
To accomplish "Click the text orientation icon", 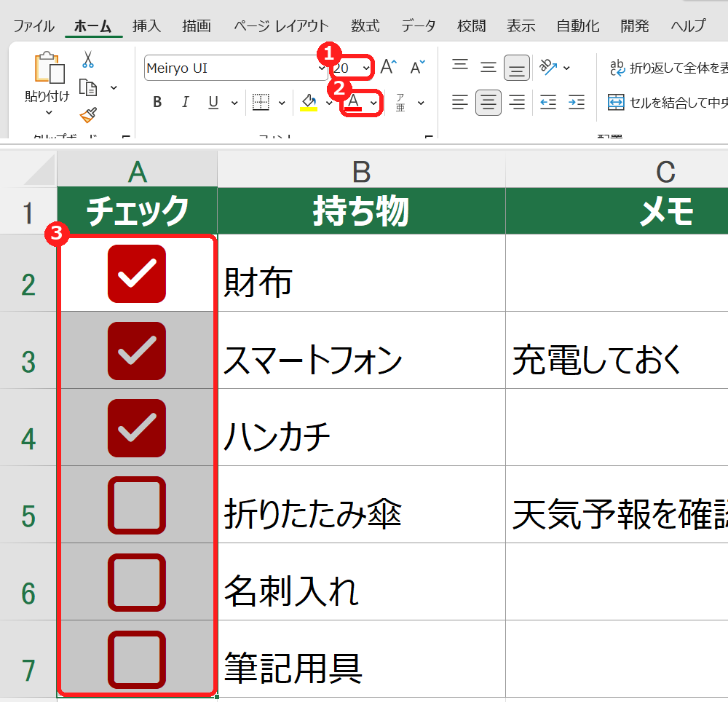I will coord(548,67).
